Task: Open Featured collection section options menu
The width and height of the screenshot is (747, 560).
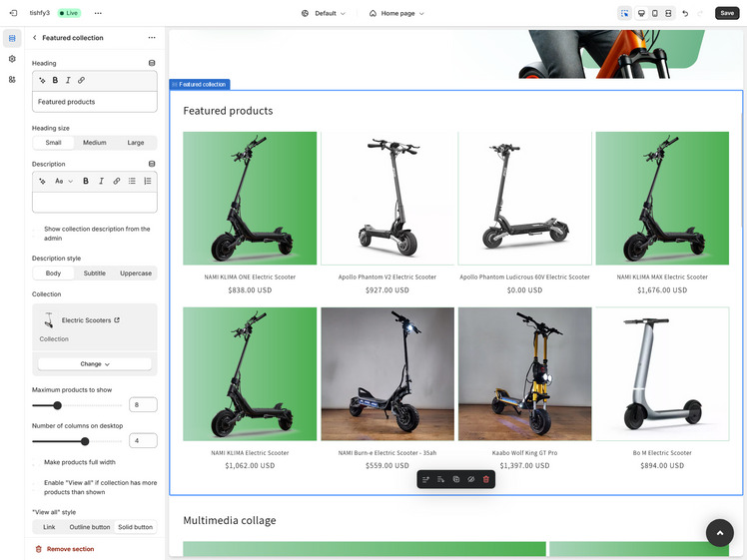Action: (152, 38)
